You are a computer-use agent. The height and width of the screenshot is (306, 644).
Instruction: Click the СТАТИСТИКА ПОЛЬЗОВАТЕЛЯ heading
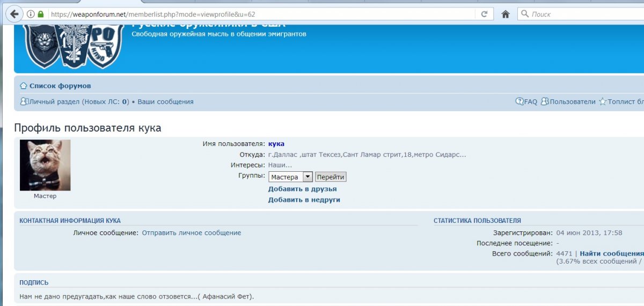coord(477,221)
